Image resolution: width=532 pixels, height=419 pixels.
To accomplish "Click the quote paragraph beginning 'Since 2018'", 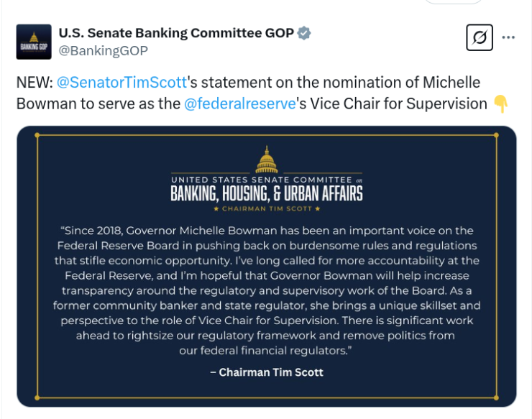I will pos(267,290).
